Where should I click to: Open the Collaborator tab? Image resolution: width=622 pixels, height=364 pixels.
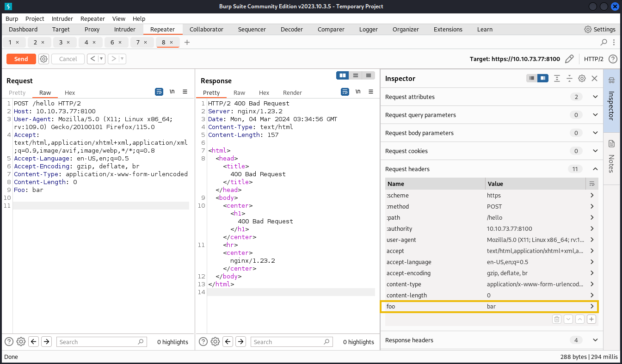206,29
